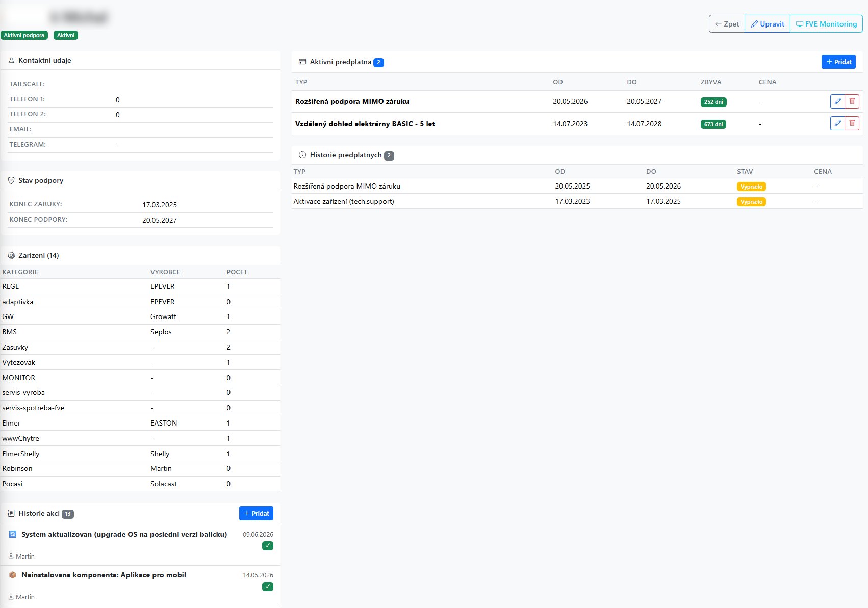
Task: Click the journal icon beside Historie akci
Action: click(11, 513)
